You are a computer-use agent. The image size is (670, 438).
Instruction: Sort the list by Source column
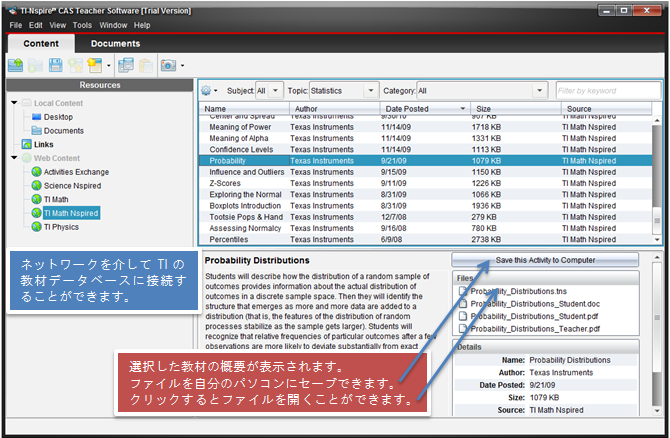(x=606, y=109)
